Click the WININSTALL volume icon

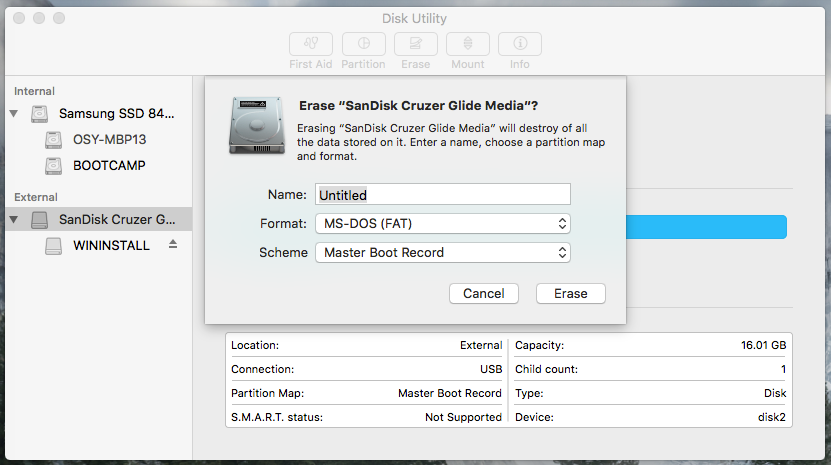click(x=54, y=245)
